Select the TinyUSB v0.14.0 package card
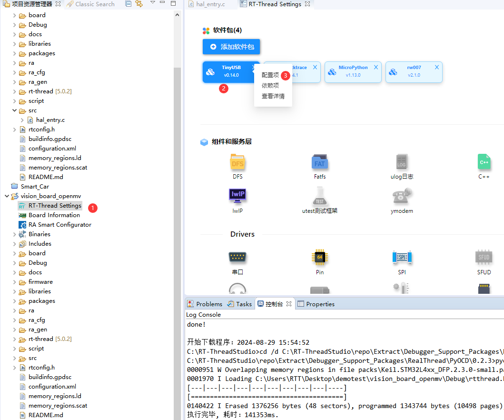Viewport: 504px width, 420px height. coord(231,72)
